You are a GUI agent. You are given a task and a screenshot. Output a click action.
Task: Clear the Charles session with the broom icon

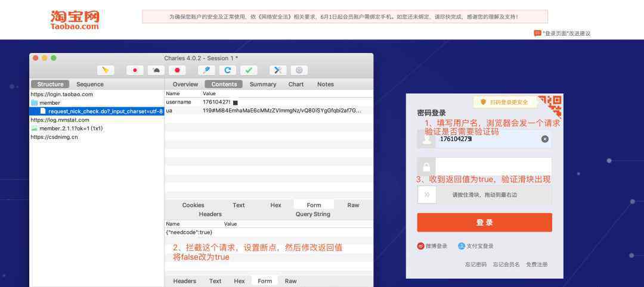pos(106,70)
